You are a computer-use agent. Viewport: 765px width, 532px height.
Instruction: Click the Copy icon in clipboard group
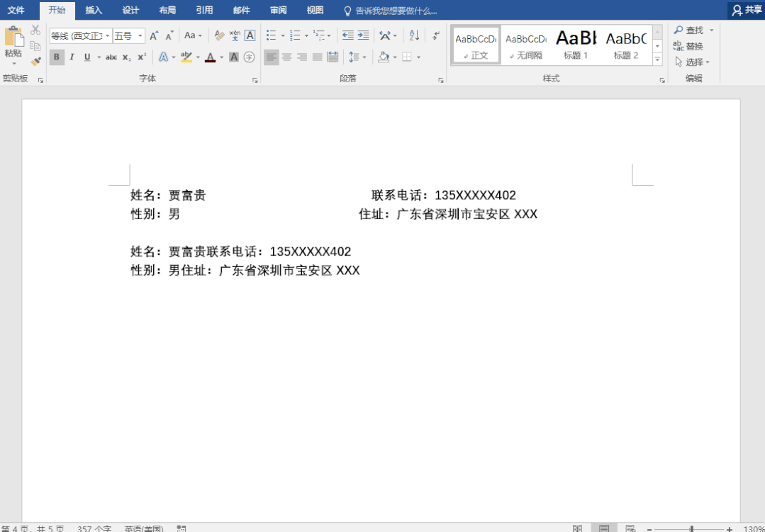point(35,46)
